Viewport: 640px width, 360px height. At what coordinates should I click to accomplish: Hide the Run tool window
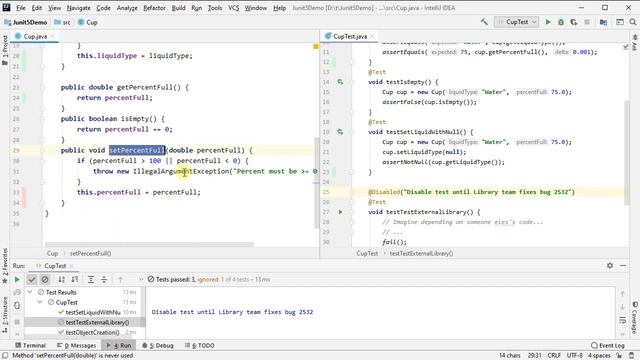point(623,266)
